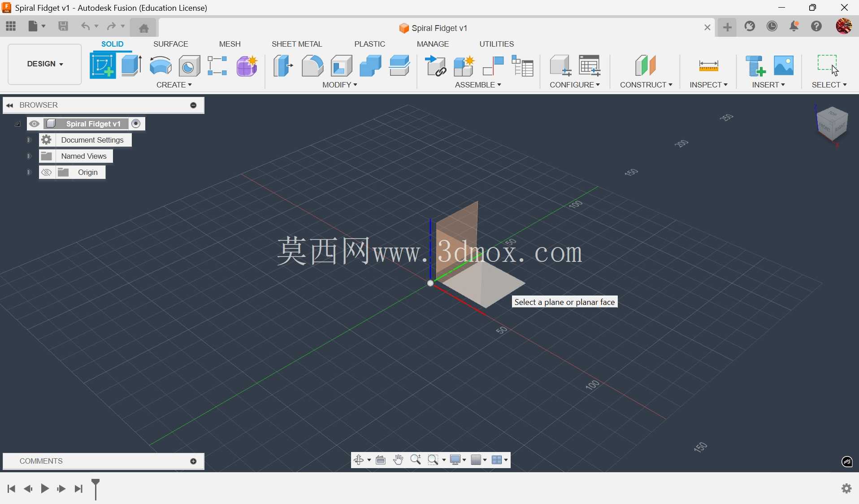Go to the Home tab
The height and width of the screenshot is (504, 859).
(x=143, y=28)
